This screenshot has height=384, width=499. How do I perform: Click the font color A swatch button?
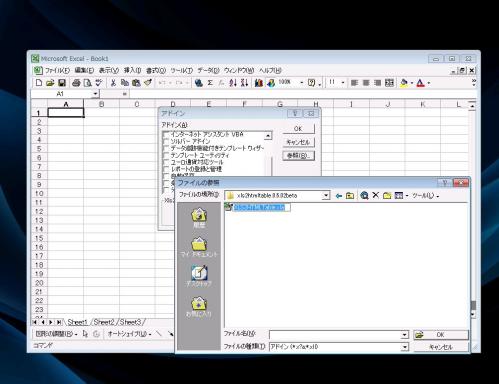[421, 83]
